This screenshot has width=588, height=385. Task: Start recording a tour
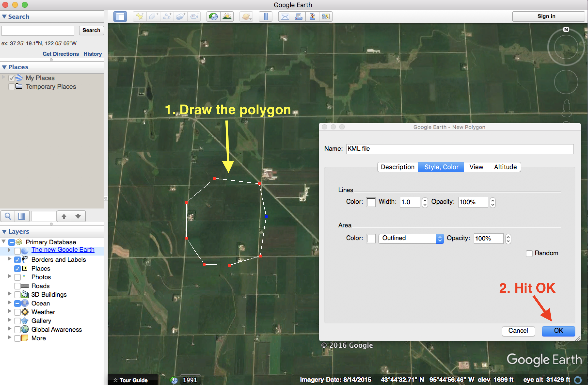coord(194,16)
